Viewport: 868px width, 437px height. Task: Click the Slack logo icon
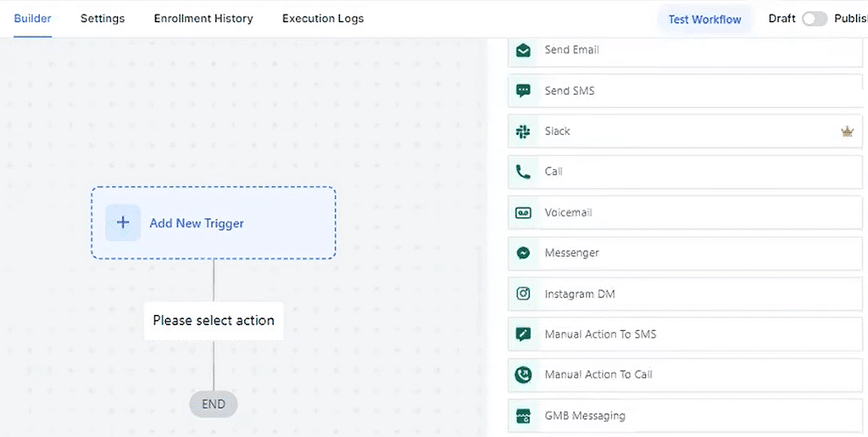tap(523, 132)
